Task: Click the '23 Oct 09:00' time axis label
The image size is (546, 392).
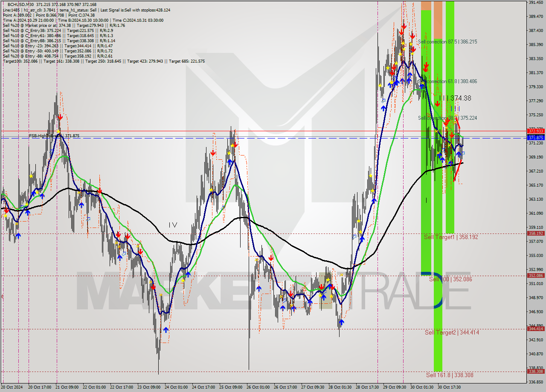Action: tap(150, 388)
